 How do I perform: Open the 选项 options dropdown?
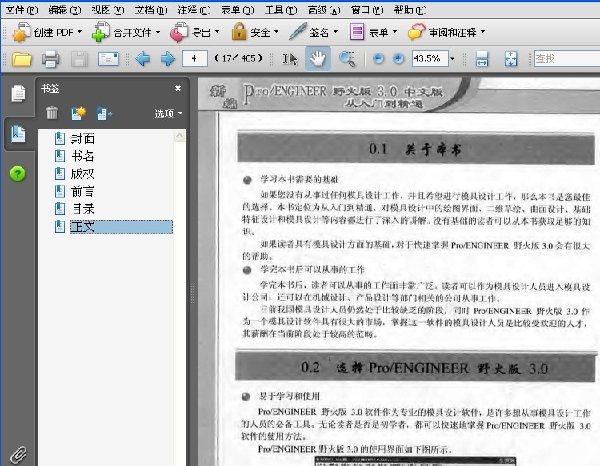[168, 114]
